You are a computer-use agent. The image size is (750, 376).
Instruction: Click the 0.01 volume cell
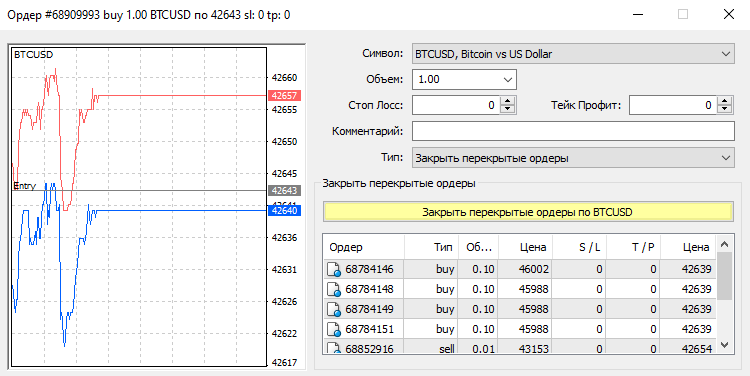478,348
